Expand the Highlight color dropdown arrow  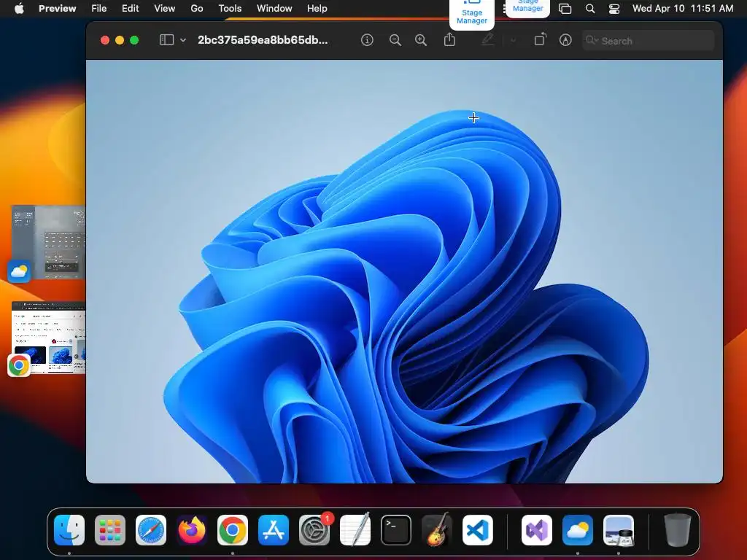513,41
